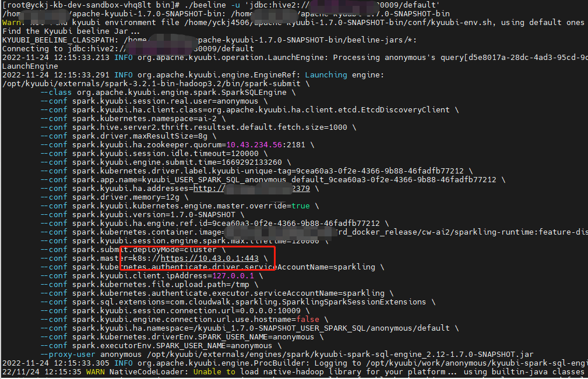Select the zookeeper quorum IP 10.43.234.56
588x379 pixels.
click(x=254, y=145)
